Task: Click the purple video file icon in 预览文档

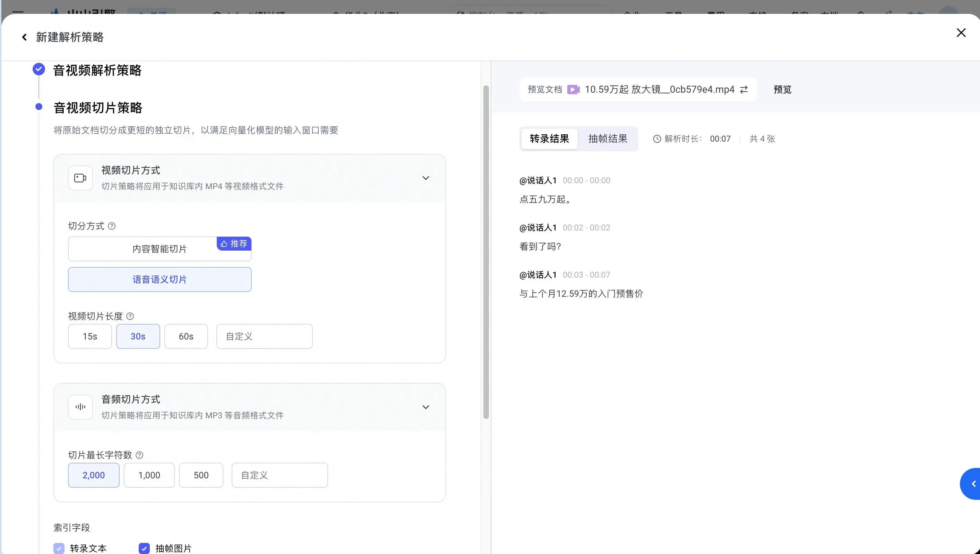Action: (573, 90)
